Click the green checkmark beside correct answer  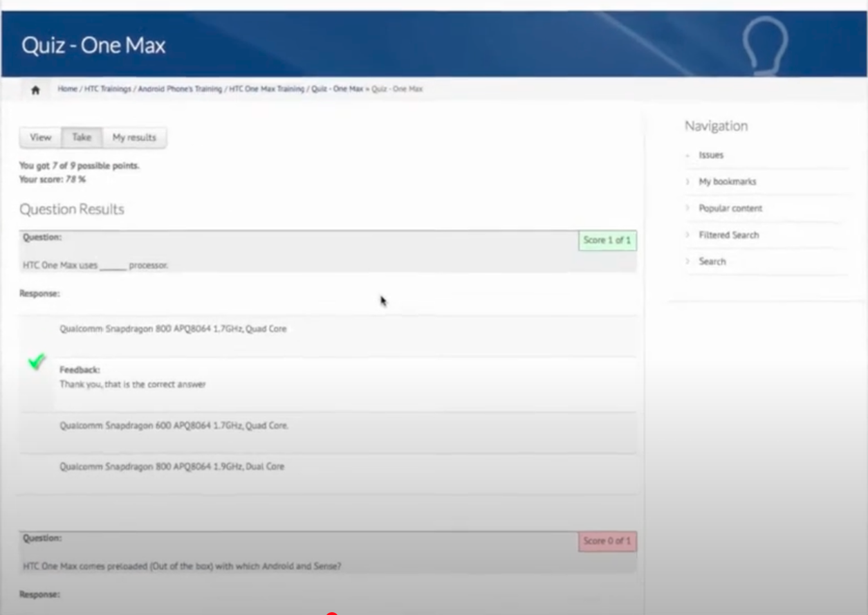pyautogui.click(x=37, y=361)
